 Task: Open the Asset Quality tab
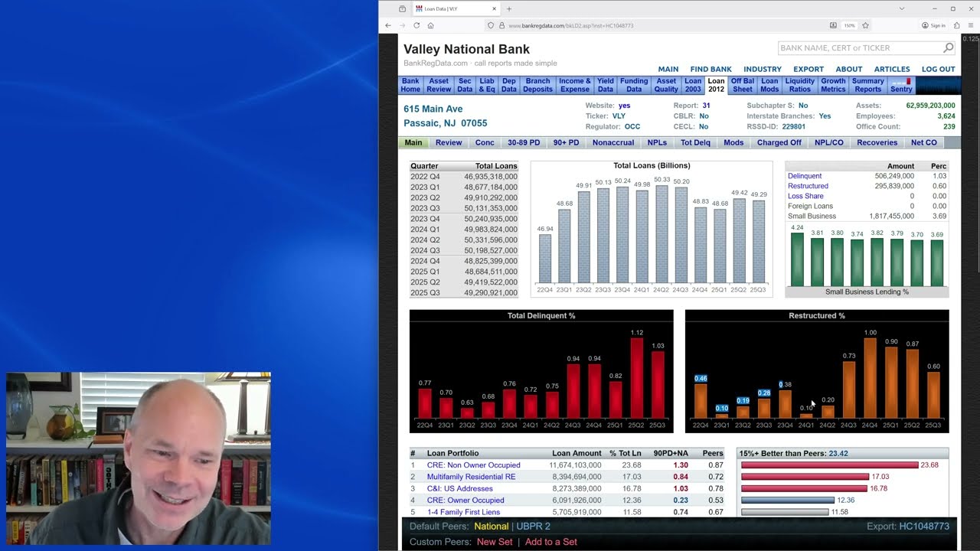tap(666, 85)
